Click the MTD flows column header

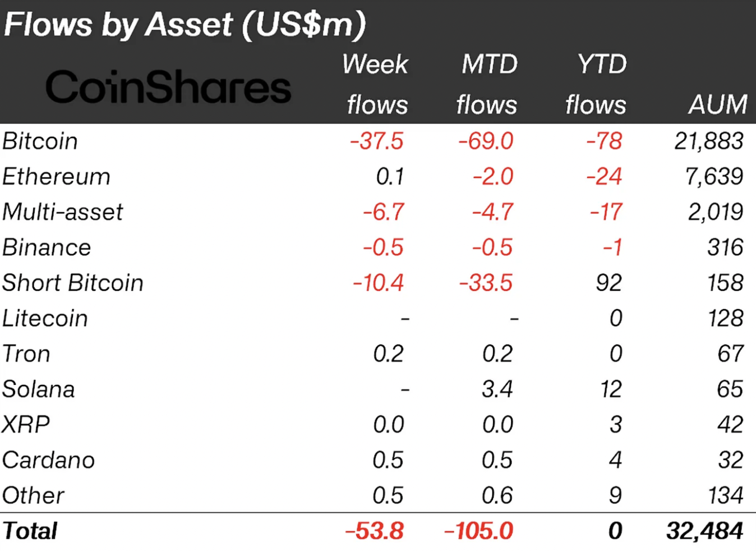click(x=487, y=84)
